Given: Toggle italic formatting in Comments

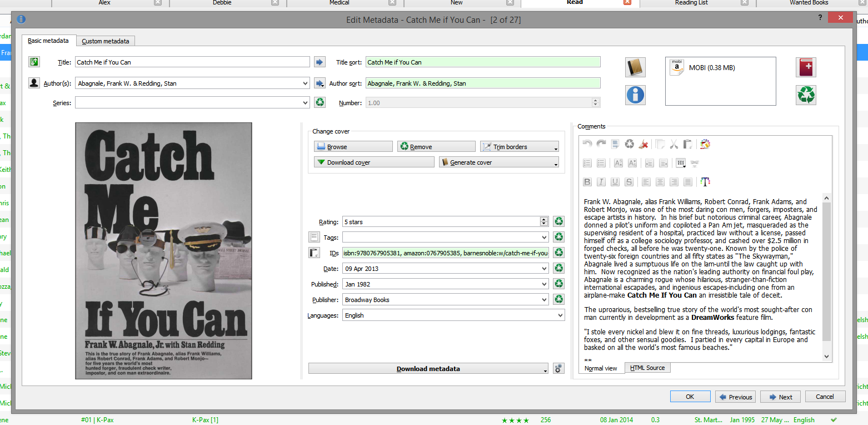Looking at the screenshot, I should (601, 181).
